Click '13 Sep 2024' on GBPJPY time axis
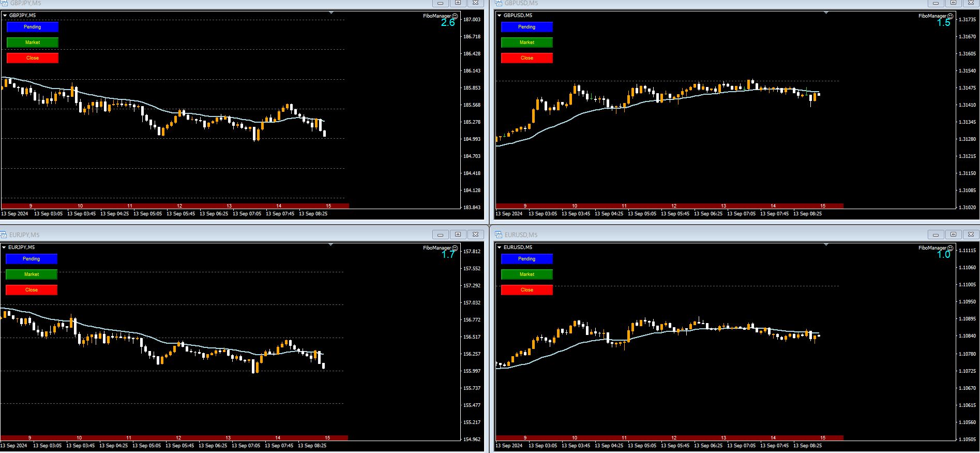This screenshot has height=453, width=980. pyautogui.click(x=15, y=213)
